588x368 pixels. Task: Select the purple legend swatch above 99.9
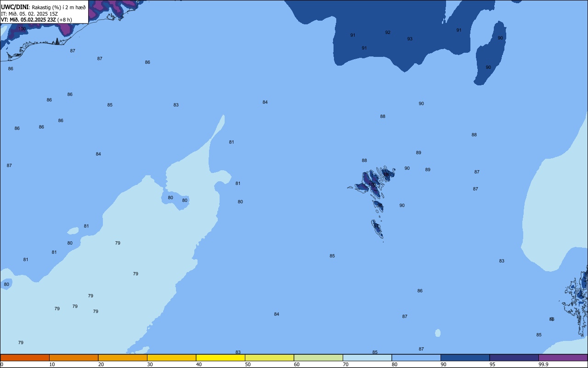[563, 357]
